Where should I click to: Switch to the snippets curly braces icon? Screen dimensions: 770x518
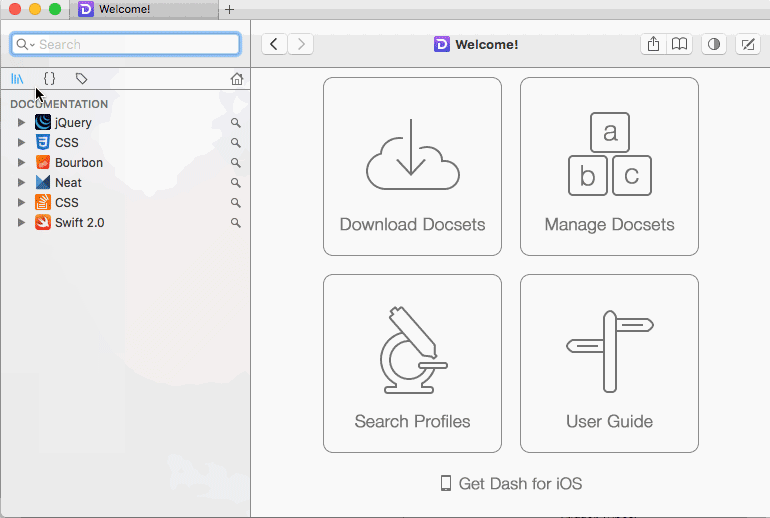[49, 79]
